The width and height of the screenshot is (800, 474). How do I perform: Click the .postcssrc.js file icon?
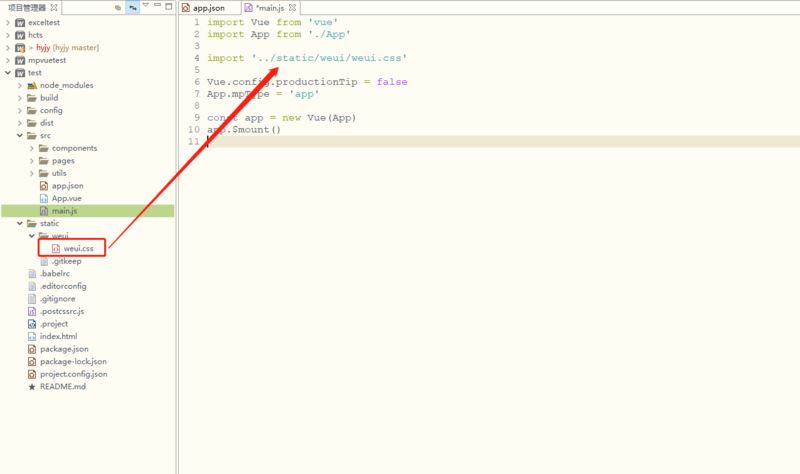click(32, 311)
